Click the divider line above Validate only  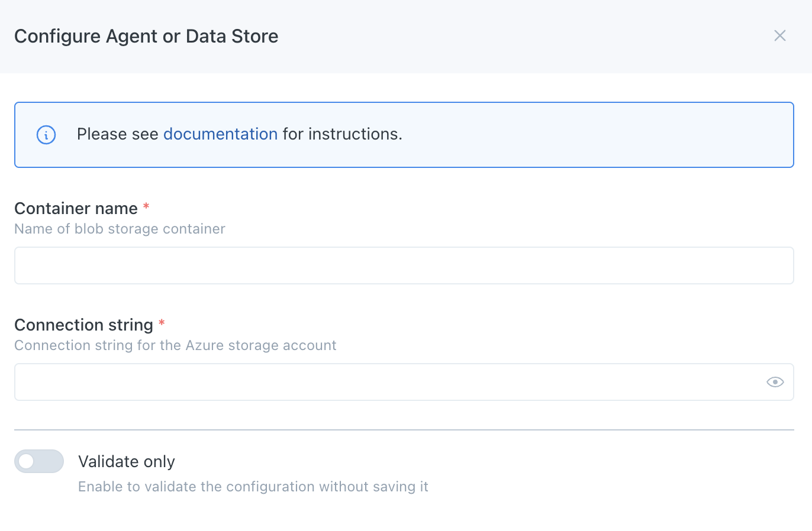click(x=404, y=430)
